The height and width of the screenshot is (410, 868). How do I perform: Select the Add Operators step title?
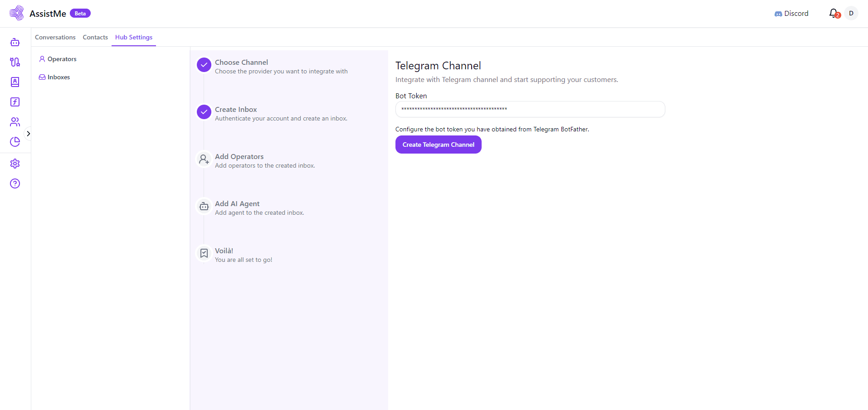pos(239,156)
